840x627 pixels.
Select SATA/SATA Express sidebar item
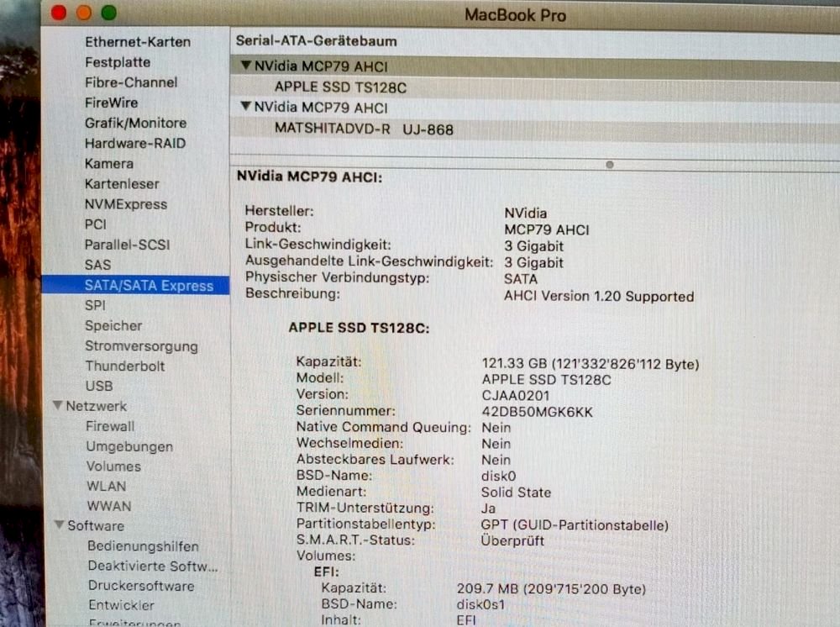pyautogui.click(x=149, y=286)
